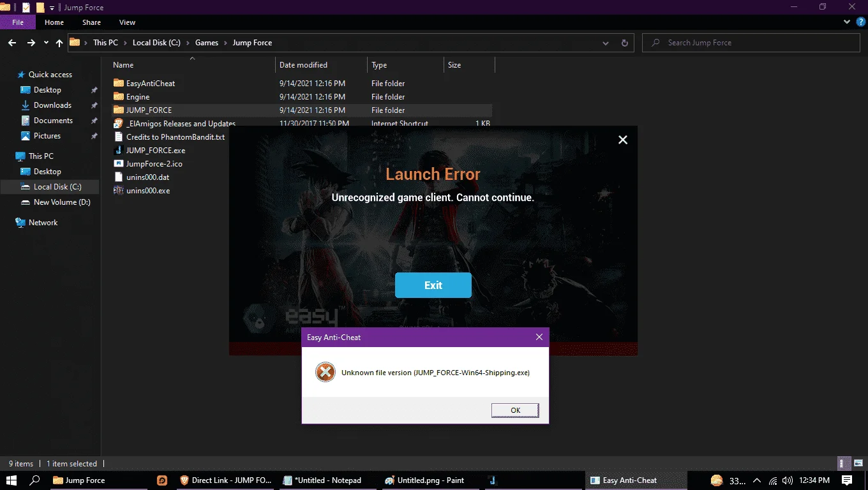Expand the ribbon using the chevron beside Help
This screenshot has height=490, width=868.
tap(847, 22)
